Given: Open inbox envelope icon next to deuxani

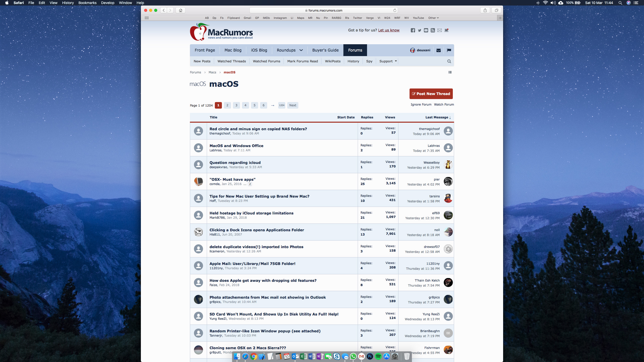Looking at the screenshot, I should pyautogui.click(x=438, y=50).
